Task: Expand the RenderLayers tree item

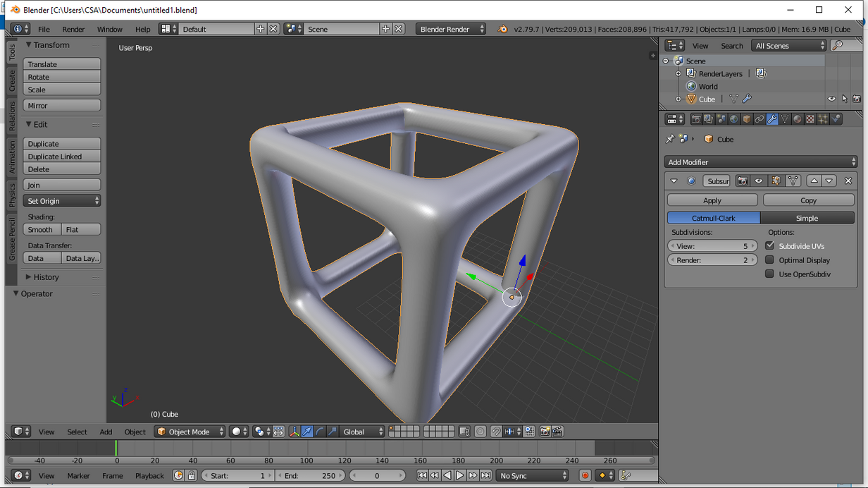Action: pyautogui.click(x=678, y=74)
